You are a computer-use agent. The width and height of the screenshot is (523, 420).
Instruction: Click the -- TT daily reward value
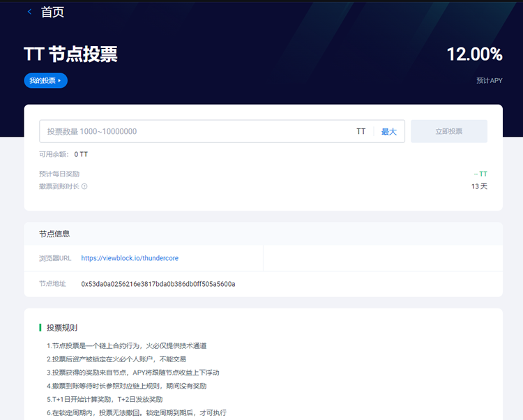click(x=480, y=174)
